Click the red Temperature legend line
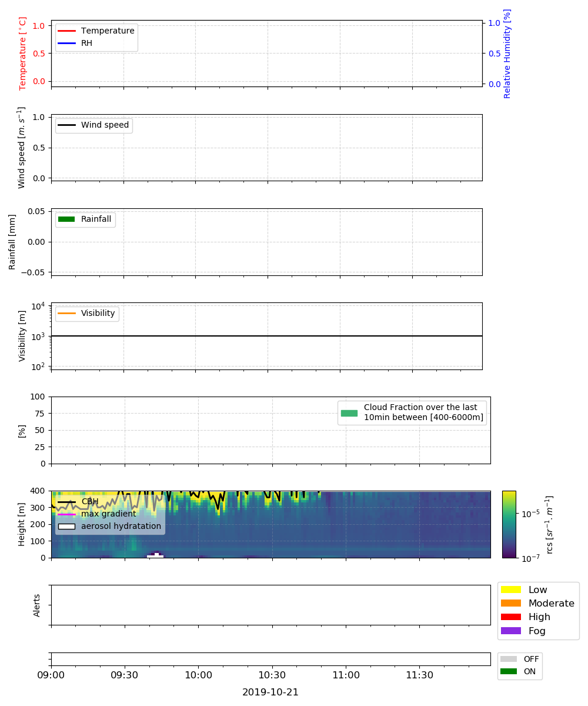 (x=66, y=31)
